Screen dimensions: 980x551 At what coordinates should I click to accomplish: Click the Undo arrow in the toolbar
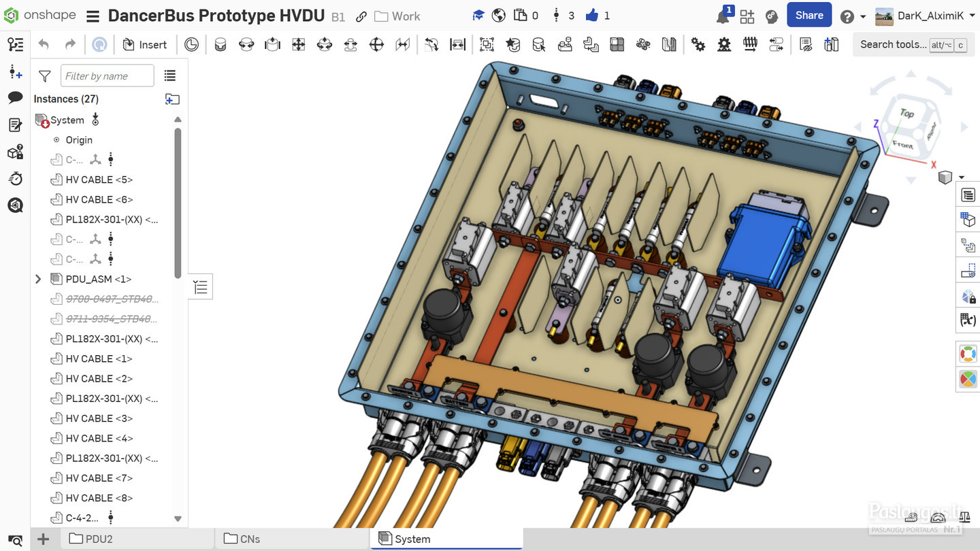44,45
